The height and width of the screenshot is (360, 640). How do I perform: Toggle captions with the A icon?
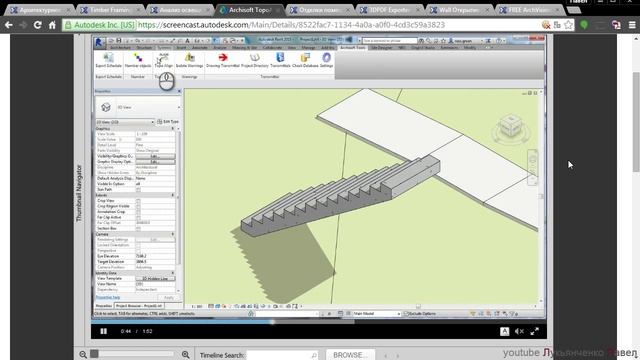click(504, 331)
